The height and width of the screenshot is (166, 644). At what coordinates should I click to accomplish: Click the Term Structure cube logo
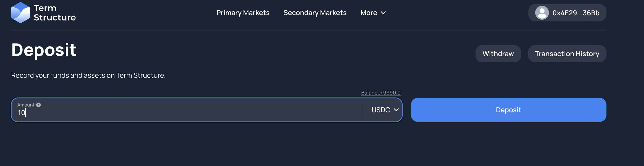click(21, 12)
